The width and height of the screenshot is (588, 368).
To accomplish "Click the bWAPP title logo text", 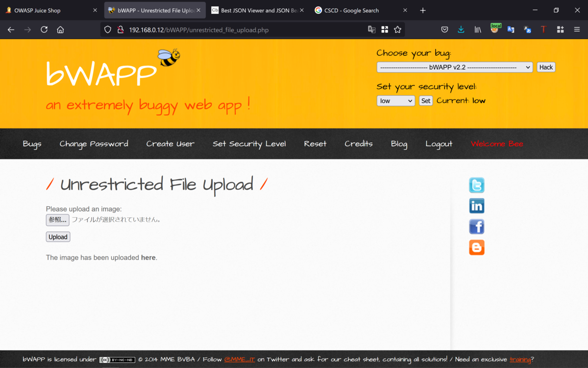I will [x=101, y=75].
